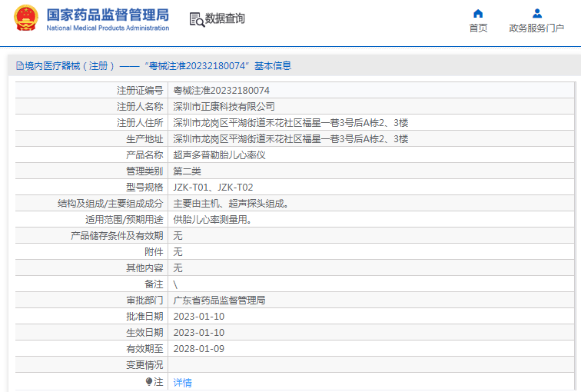Image resolution: width=581 pixels, height=392 pixels.
Task: Click the 批准日期 label
Action: pyautogui.click(x=144, y=317)
